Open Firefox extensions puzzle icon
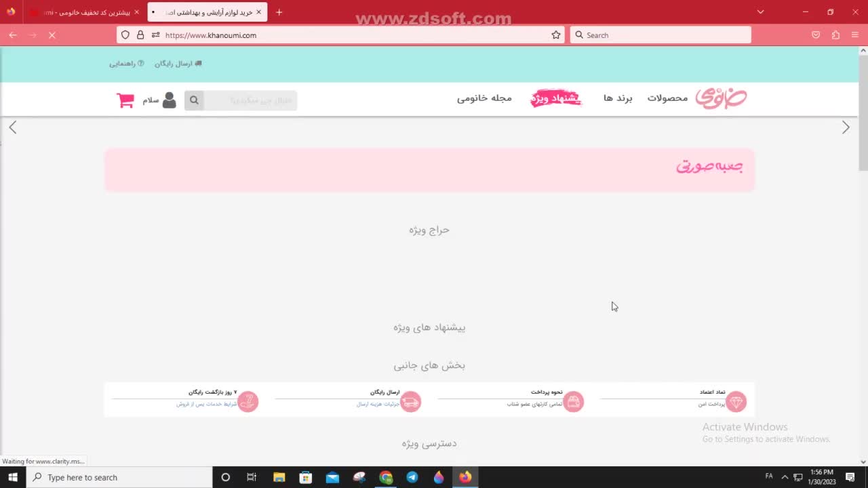 pyautogui.click(x=835, y=35)
